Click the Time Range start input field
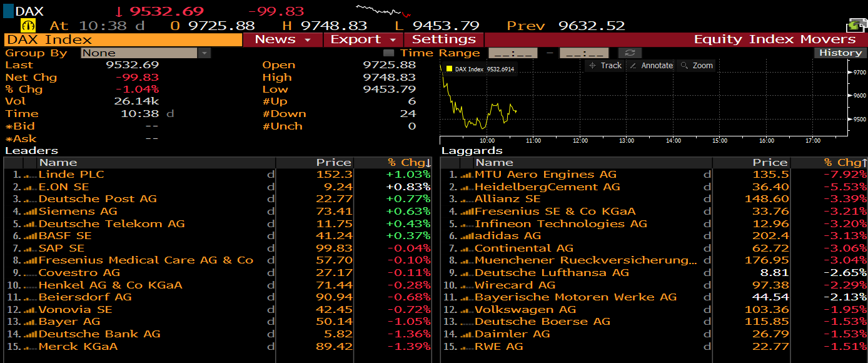This screenshot has width=868, height=363. (x=512, y=53)
